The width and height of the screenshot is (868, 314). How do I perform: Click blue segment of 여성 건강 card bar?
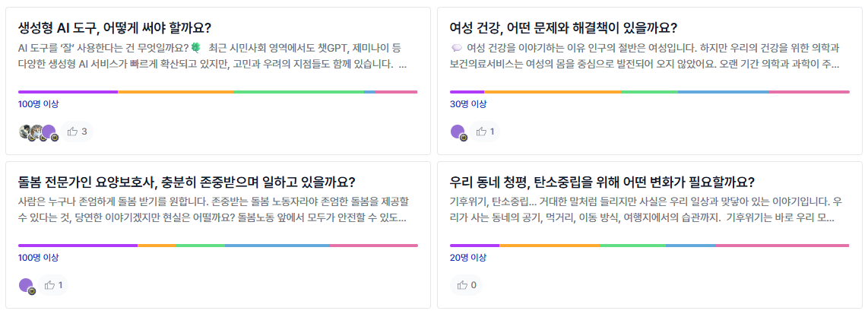(x=722, y=92)
